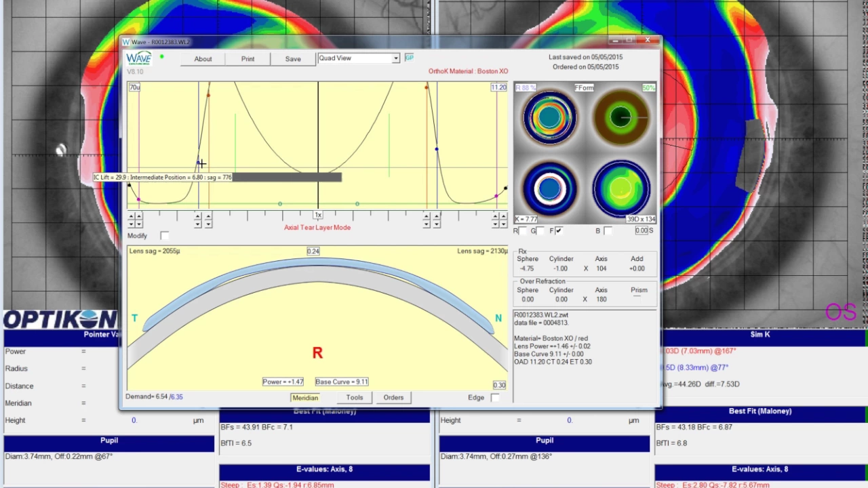This screenshot has width=868, height=488.
Task: Click the 0.00 S input field
Action: point(642,230)
